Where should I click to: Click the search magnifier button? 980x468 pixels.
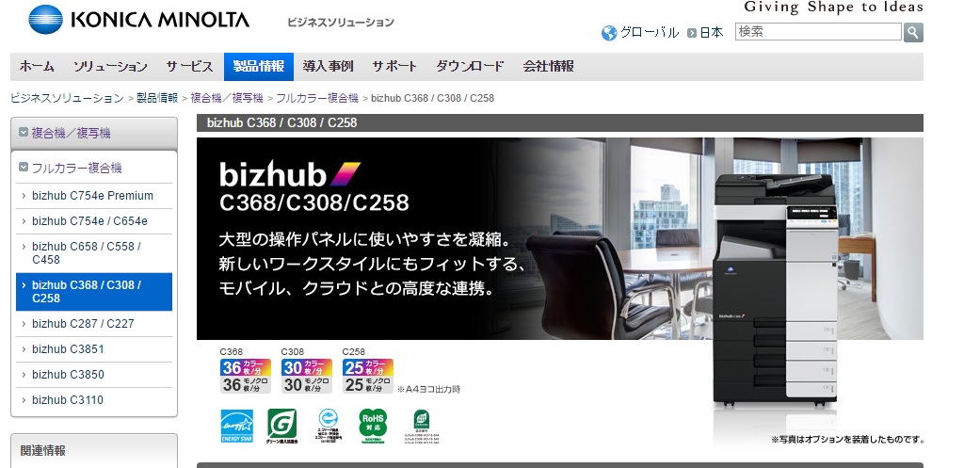[913, 33]
